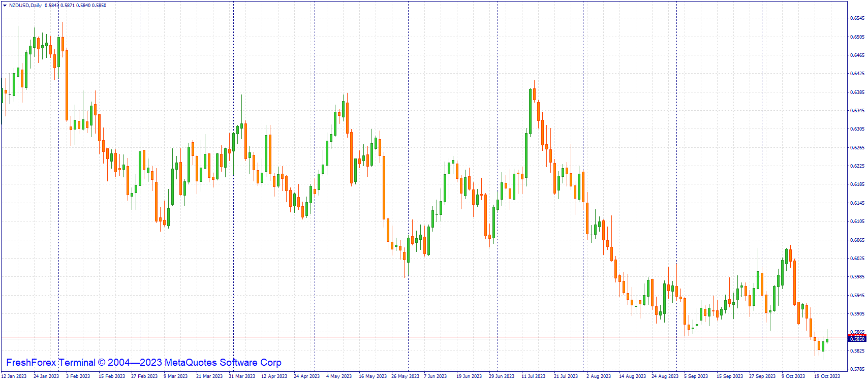The width and height of the screenshot is (868, 382).
Task: Click the 2 Aug 2023 date label
Action: [599, 376]
